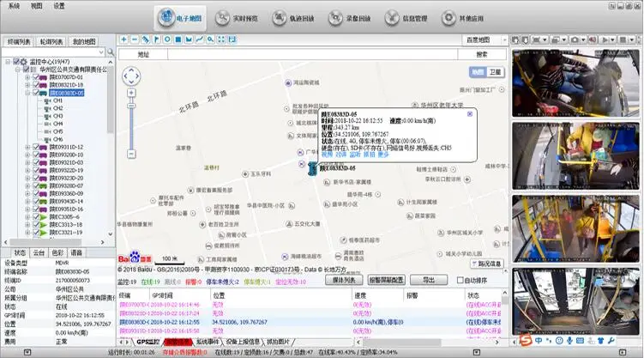The height and width of the screenshot is (358, 644).
Task: Collapse the 陕E08383D-05 vehicle node
Action: click(27, 93)
